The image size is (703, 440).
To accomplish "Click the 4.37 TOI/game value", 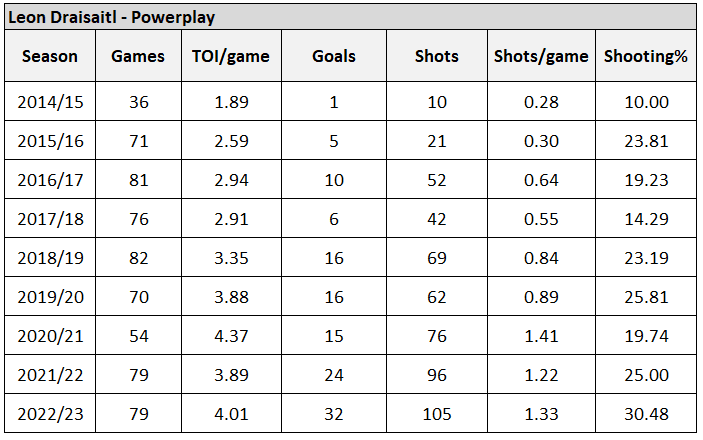I will tap(232, 336).
